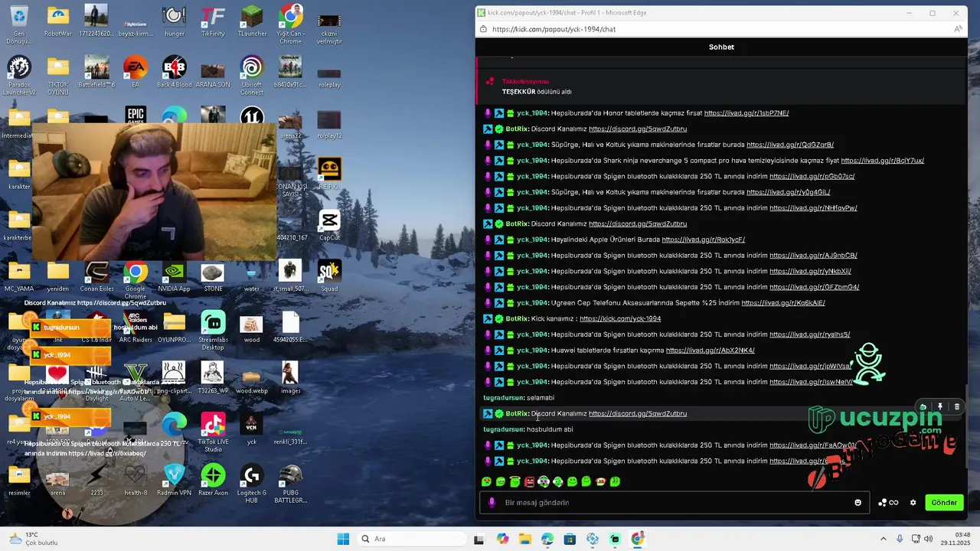Image resolution: width=980 pixels, height=551 pixels.
Task: Select the kick.com address bar in Edge
Action: (554, 29)
